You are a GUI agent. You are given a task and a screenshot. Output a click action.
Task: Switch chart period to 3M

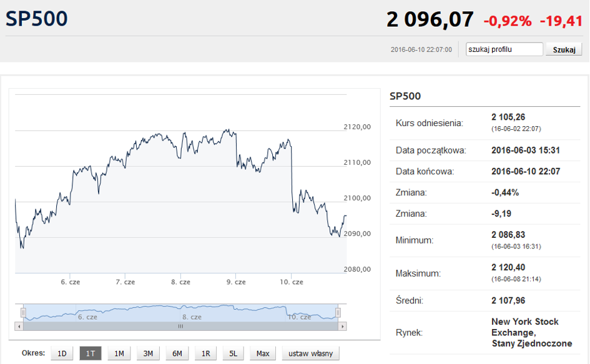point(148,353)
